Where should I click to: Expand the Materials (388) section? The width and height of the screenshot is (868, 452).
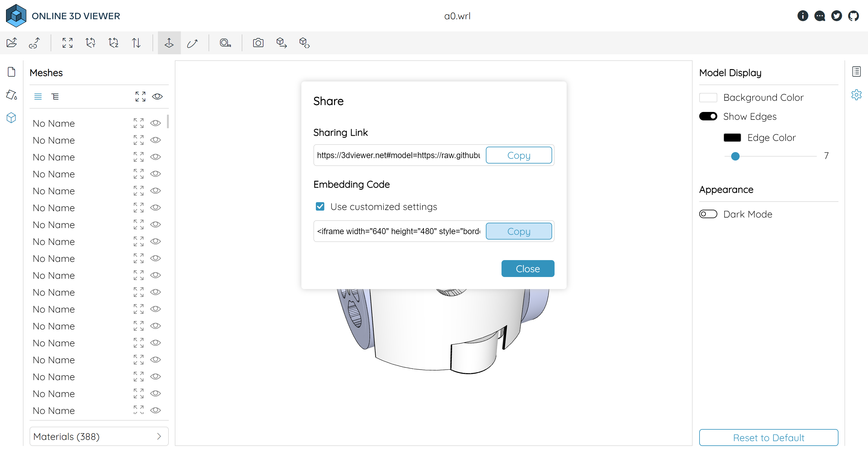(x=99, y=437)
